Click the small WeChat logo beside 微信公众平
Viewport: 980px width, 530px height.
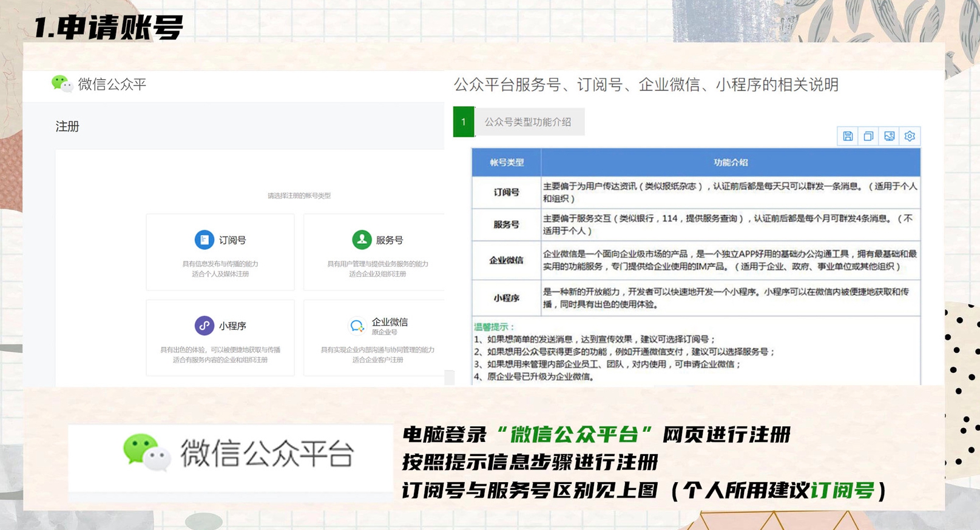(x=62, y=84)
